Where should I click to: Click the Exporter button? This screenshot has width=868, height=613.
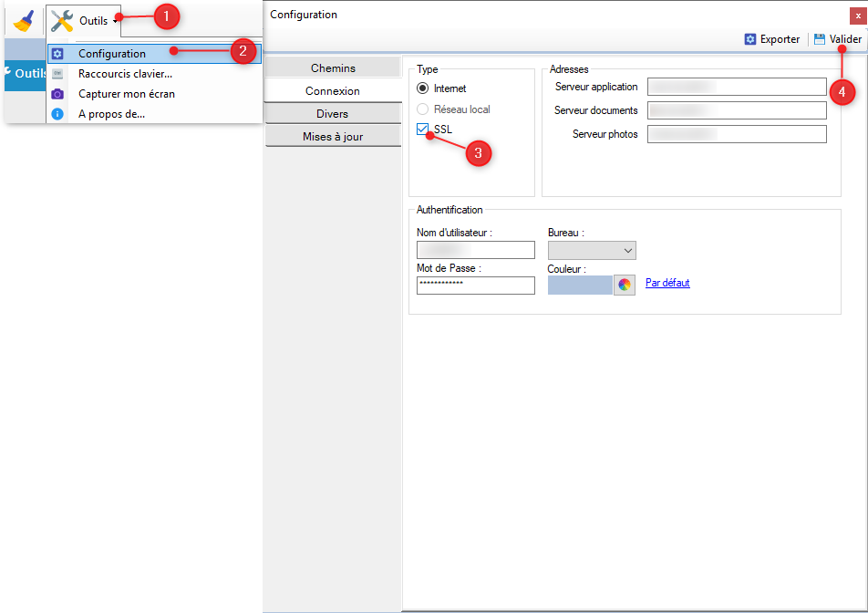(x=772, y=39)
